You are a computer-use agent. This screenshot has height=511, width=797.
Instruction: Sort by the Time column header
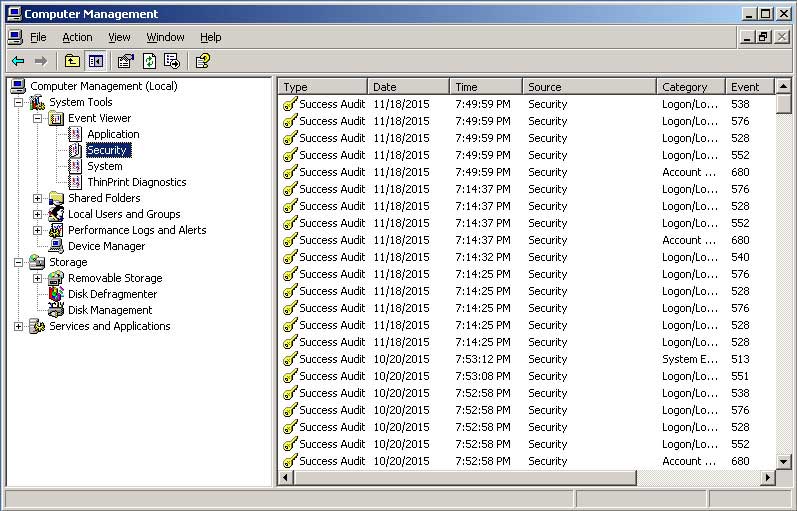point(486,86)
